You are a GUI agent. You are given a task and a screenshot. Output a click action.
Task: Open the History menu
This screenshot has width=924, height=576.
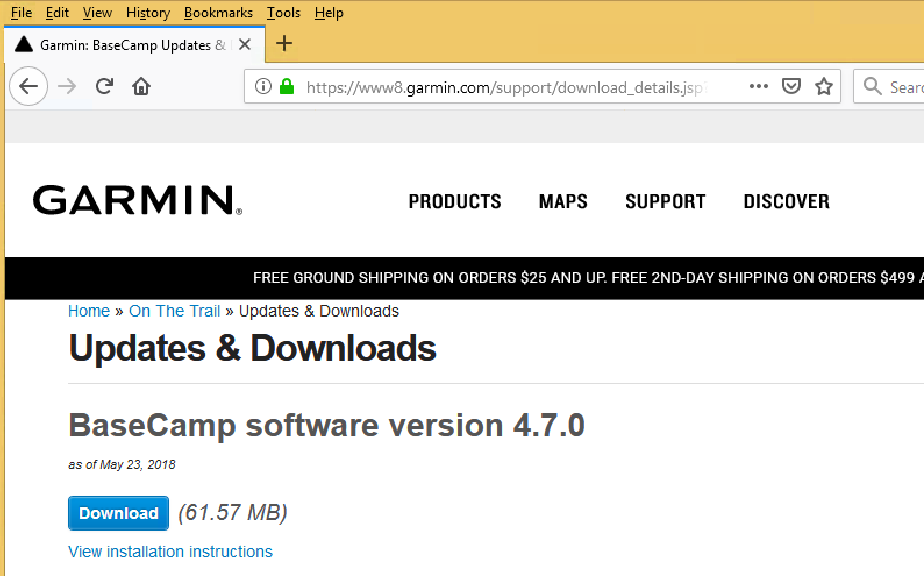click(148, 13)
